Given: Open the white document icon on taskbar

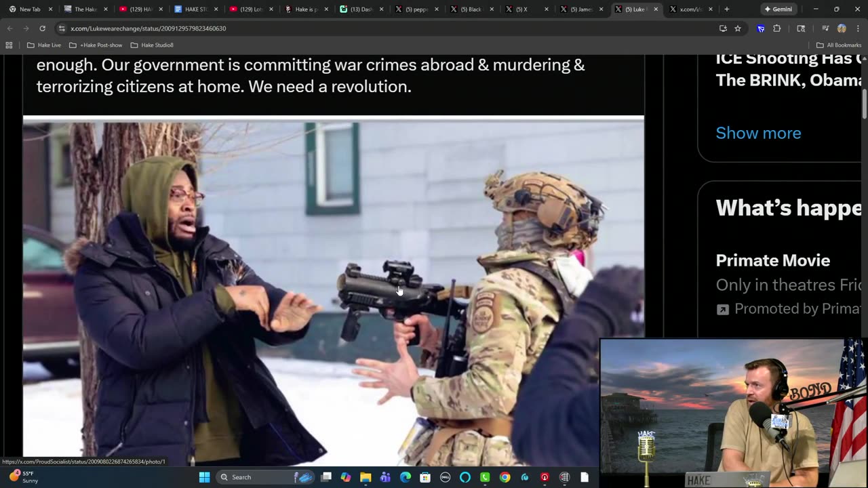Looking at the screenshot, I should pyautogui.click(x=584, y=477).
